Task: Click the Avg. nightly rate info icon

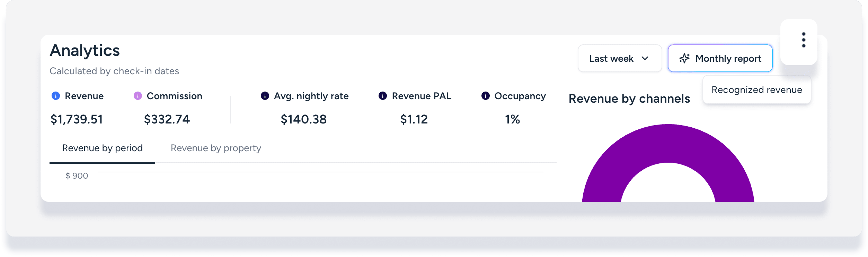Action: coord(265,96)
